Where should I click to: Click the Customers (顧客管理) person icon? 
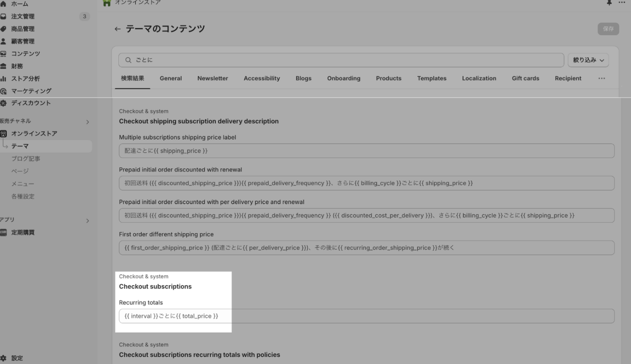(x=3, y=41)
